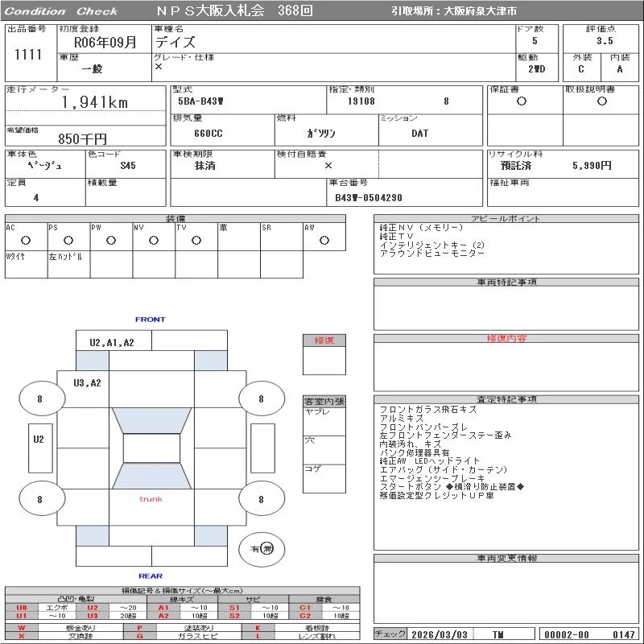The image size is (644, 644).
Task: Click the lower-left tire circle in car diagram
Action: 39,500
